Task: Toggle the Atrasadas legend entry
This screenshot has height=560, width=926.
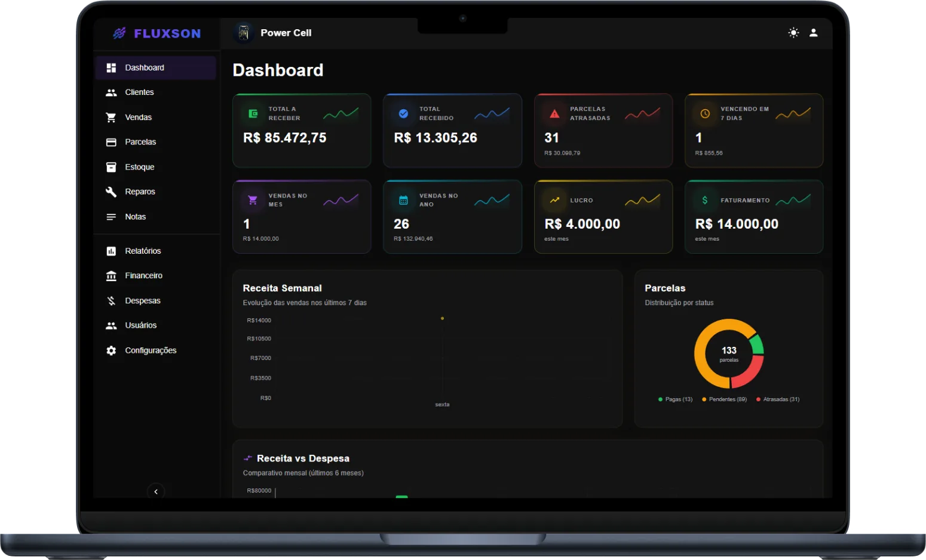Action: 778,399
